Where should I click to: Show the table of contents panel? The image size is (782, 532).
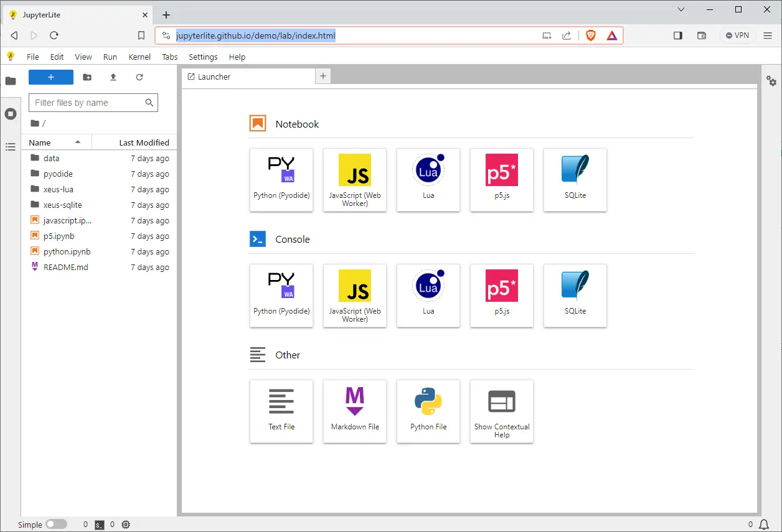[x=11, y=147]
